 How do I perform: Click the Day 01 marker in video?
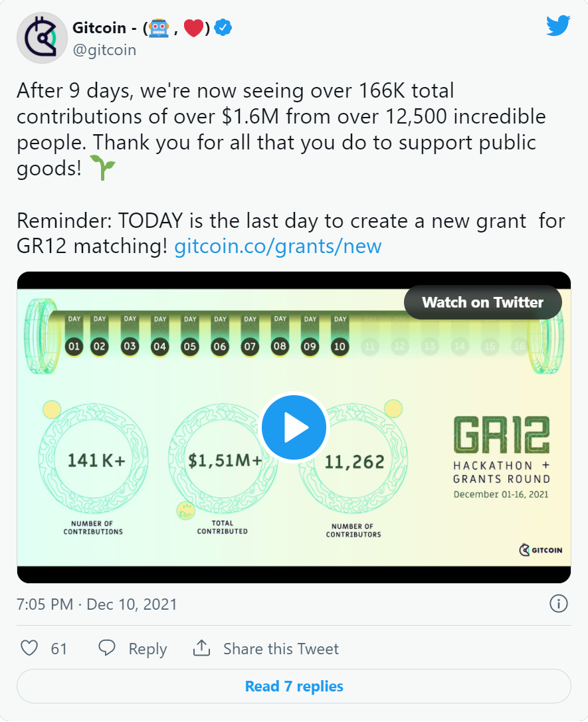[x=74, y=335]
